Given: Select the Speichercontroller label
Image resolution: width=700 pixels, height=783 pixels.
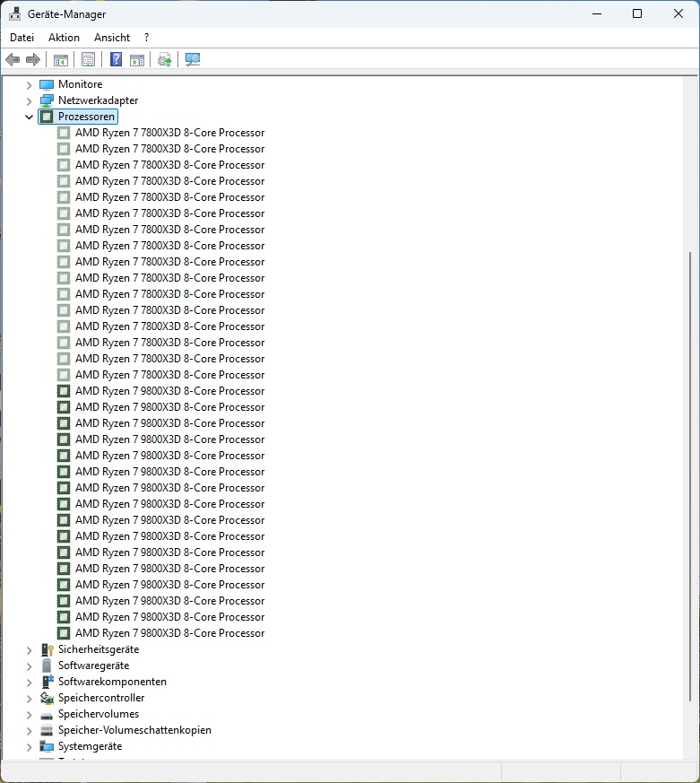Looking at the screenshot, I should coord(101,698).
